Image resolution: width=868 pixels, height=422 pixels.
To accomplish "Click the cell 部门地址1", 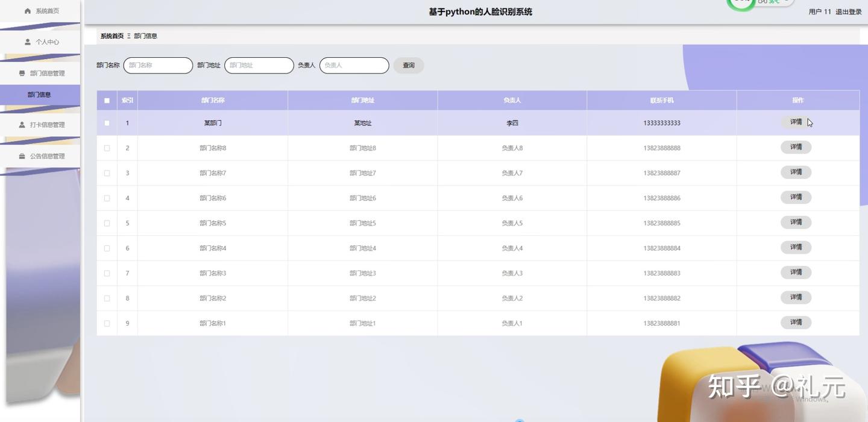I will 363,323.
